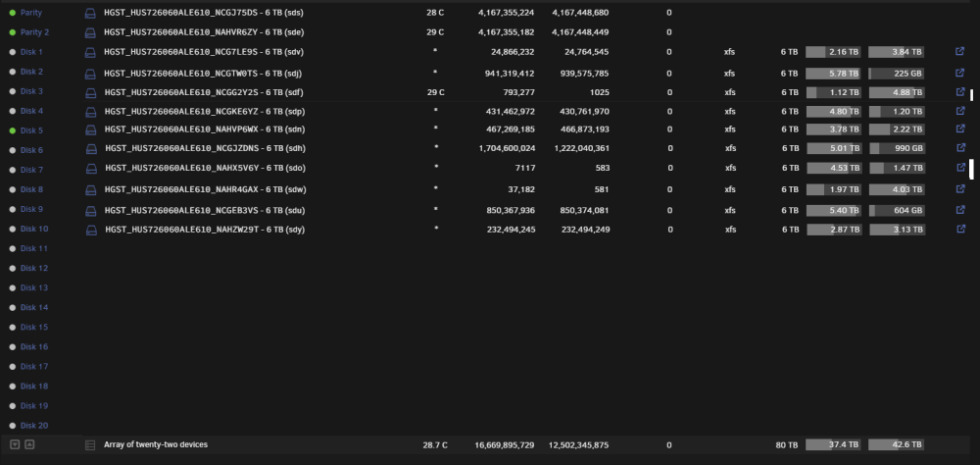Click the green status dot for Parity

tap(13, 13)
